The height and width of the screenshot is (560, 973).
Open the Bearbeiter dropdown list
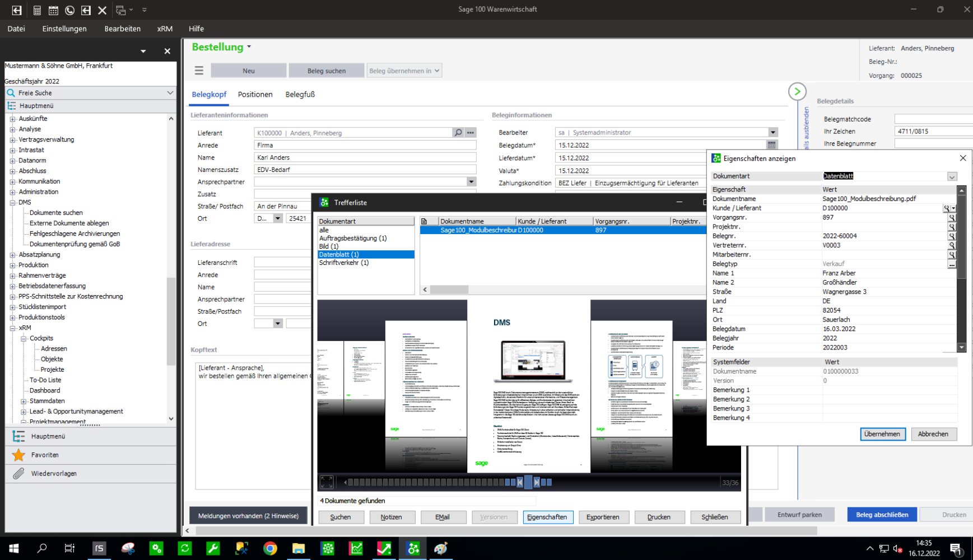pos(772,133)
